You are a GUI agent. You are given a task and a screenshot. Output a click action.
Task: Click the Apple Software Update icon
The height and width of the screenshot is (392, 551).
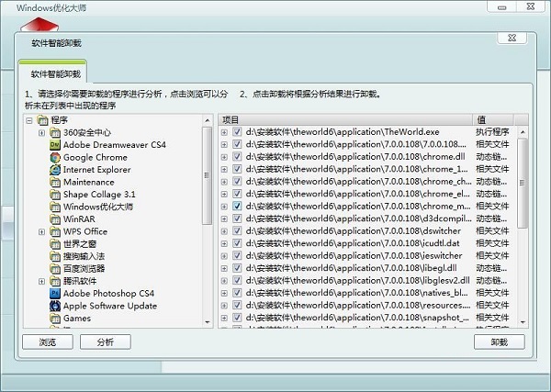55,306
